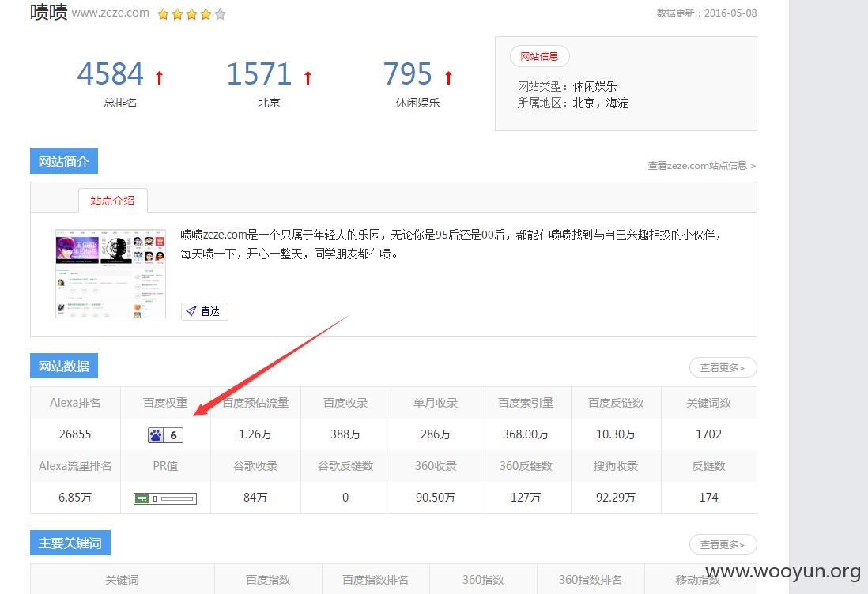
Task: Click 查看更多 beside 主要关键词
Action: (723, 544)
